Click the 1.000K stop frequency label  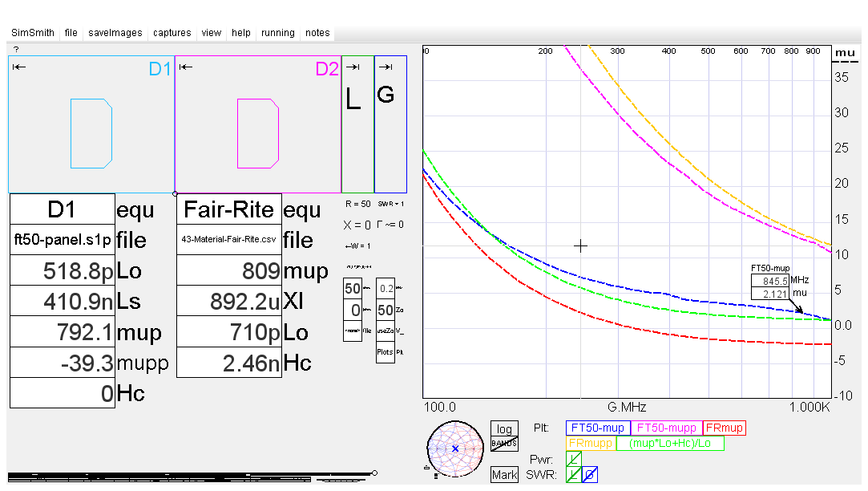pyautogui.click(x=809, y=408)
